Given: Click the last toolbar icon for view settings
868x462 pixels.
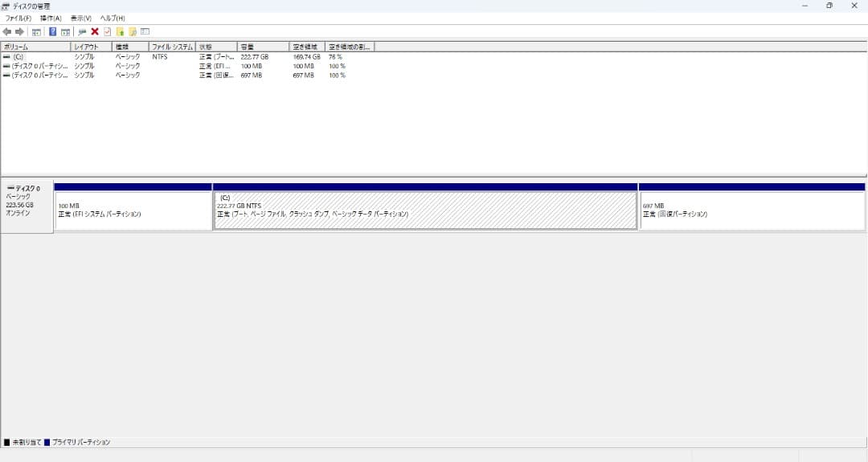Looking at the screenshot, I should [x=145, y=31].
